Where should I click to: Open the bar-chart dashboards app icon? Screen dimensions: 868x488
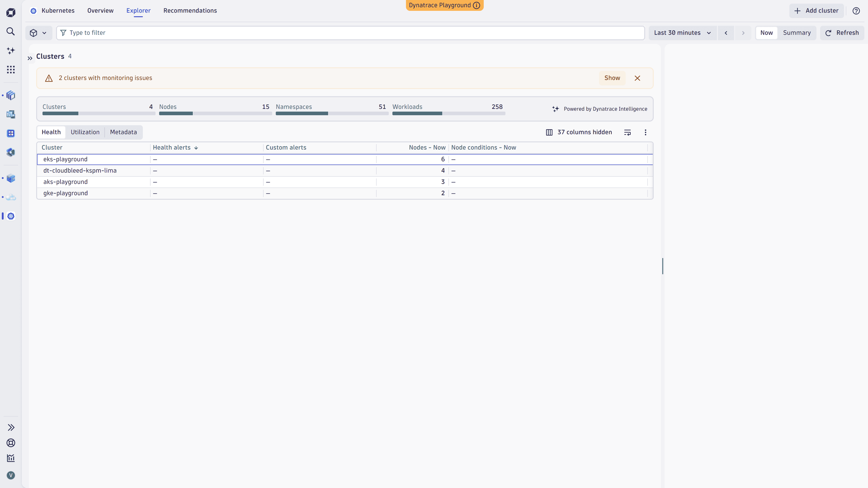(x=11, y=114)
